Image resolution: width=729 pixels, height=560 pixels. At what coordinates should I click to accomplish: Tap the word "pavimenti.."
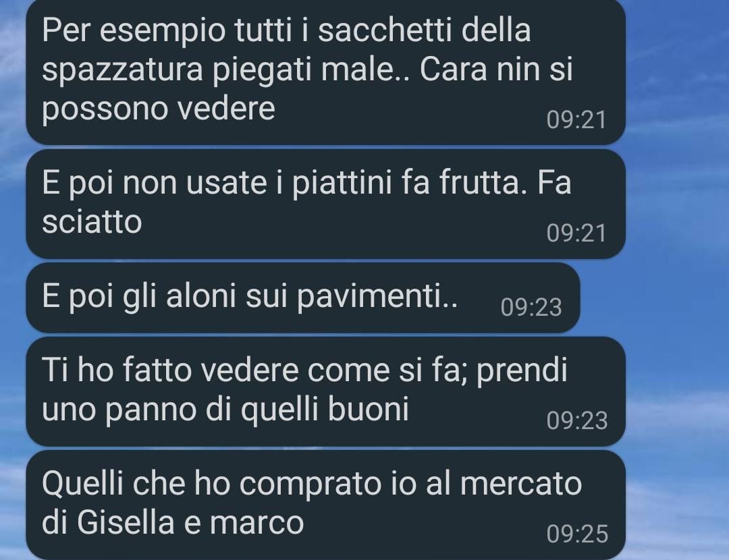pos(377,296)
